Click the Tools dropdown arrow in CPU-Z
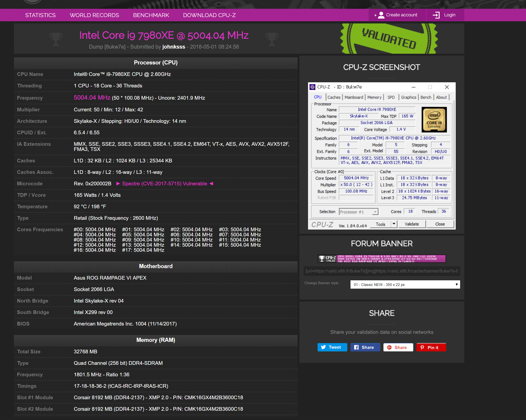 point(394,224)
